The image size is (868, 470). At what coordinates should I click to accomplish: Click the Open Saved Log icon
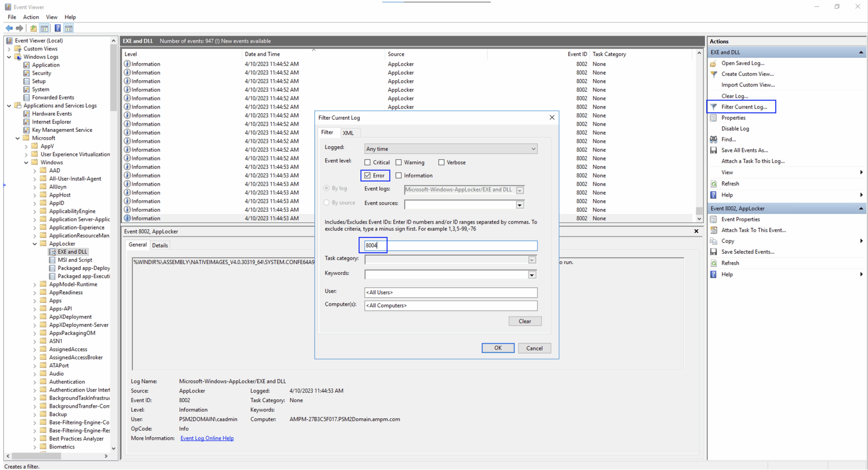pos(714,63)
